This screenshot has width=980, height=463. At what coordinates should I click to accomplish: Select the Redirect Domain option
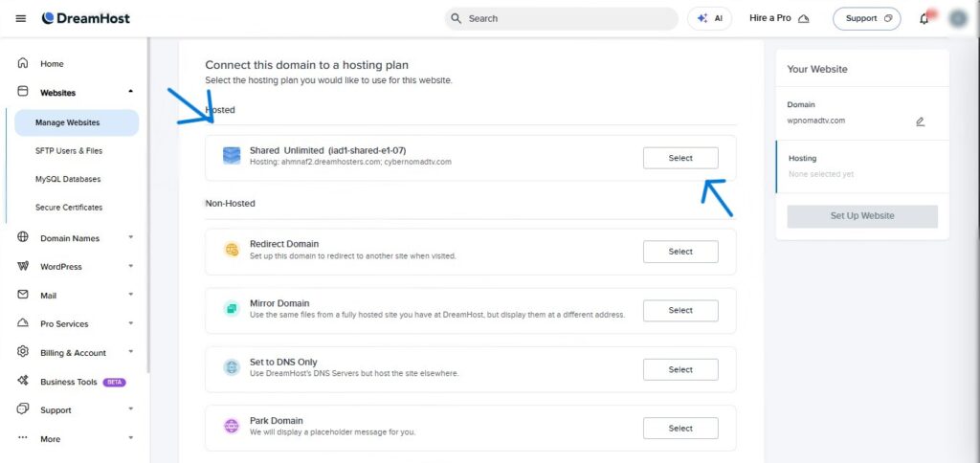680,252
